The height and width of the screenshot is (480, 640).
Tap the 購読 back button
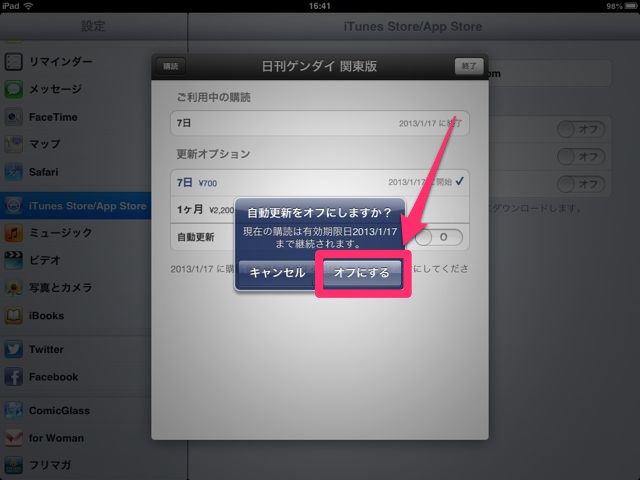pyautogui.click(x=171, y=66)
